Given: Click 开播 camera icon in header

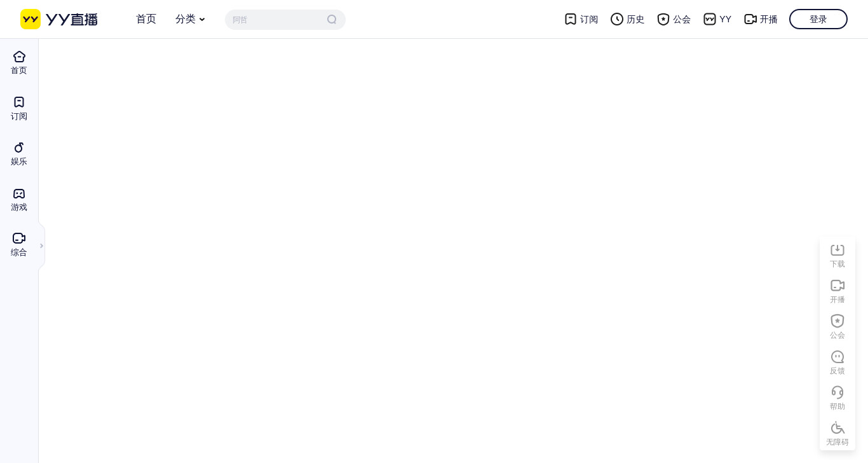Looking at the screenshot, I should click(750, 19).
